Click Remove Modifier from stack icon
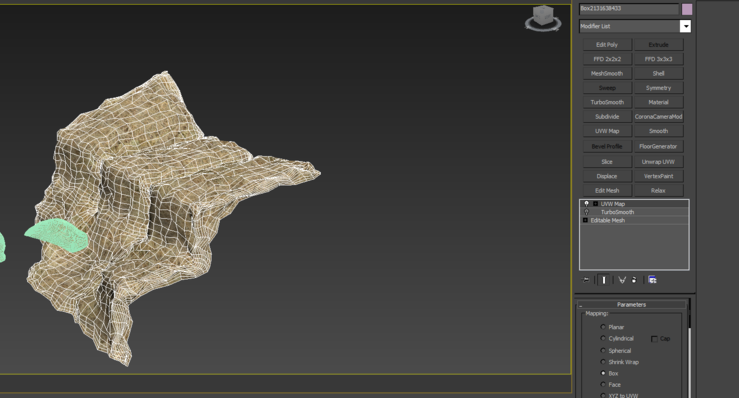739x398 pixels. 634,280
